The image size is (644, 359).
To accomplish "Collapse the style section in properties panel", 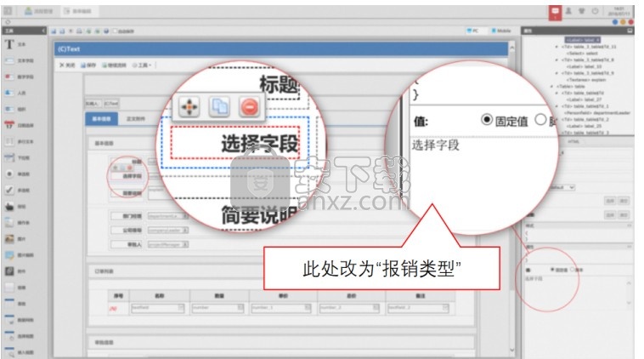I will (630, 225).
